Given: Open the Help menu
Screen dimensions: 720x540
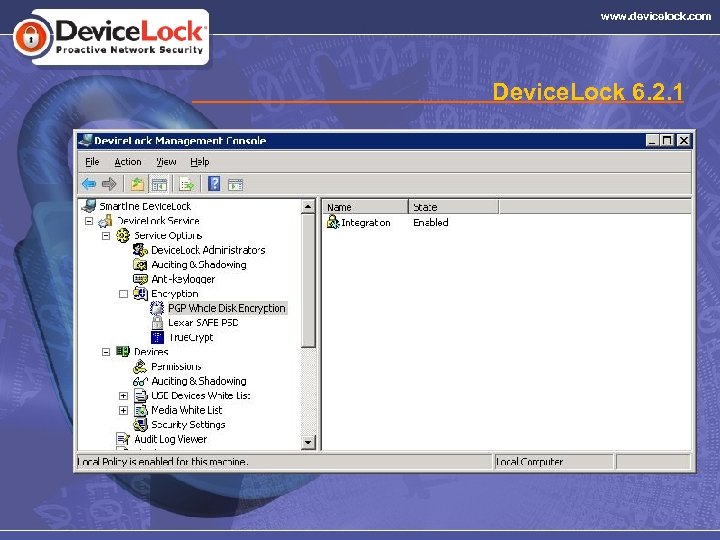Looking at the screenshot, I should (200, 162).
